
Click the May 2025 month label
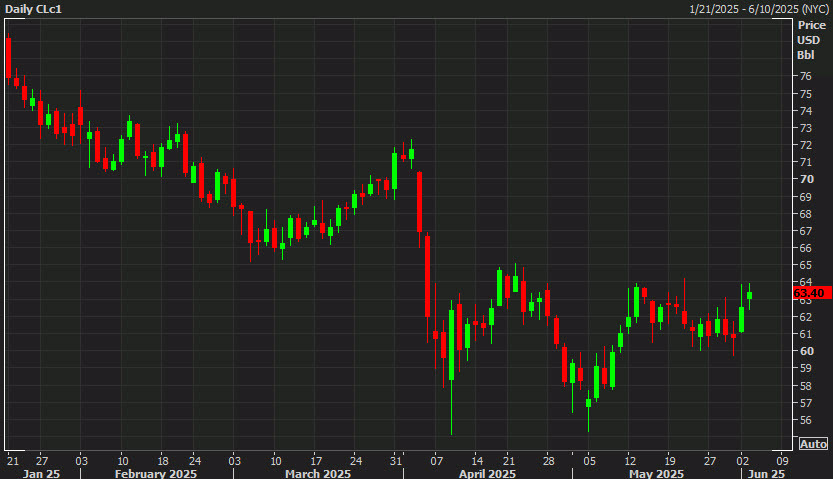pyautogui.click(x=656, y=474)
